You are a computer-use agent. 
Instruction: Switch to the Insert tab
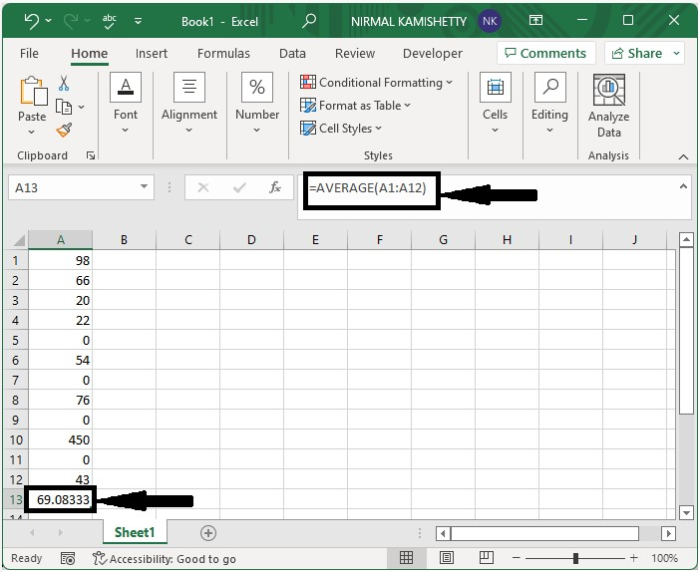[x=151, y=54]
